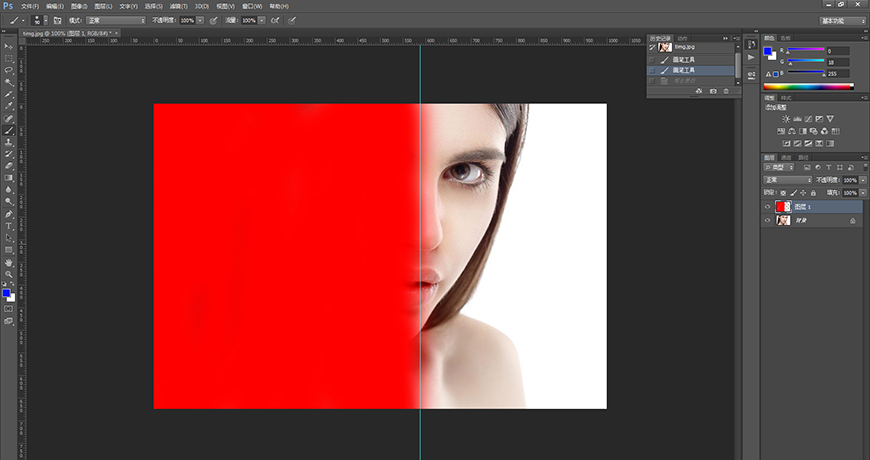The image size is (870, 460).
Task: Open the brush blend mode 正常 dropdown
Action: pos(115,20)
